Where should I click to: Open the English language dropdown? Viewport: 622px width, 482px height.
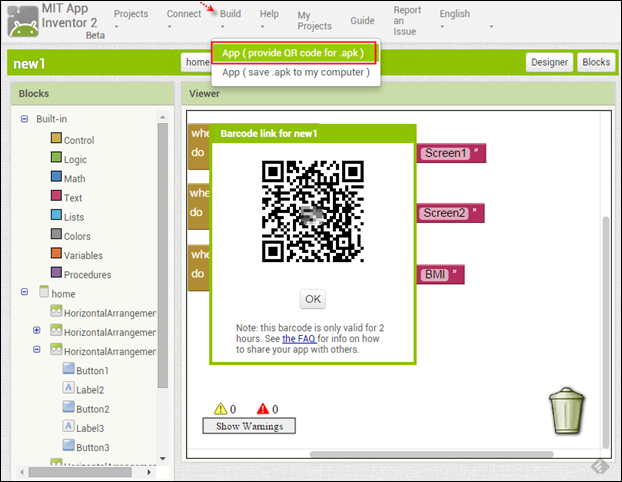[454, 18]
